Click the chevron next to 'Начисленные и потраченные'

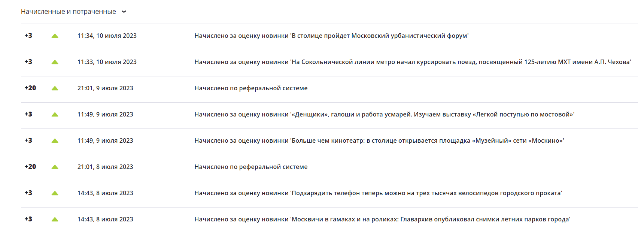click(x=124, y=12)
